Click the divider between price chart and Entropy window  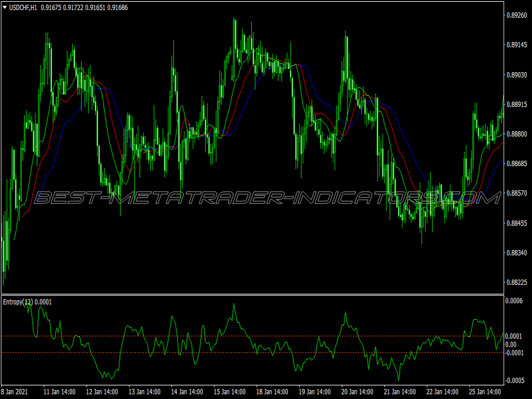(252, 294)
